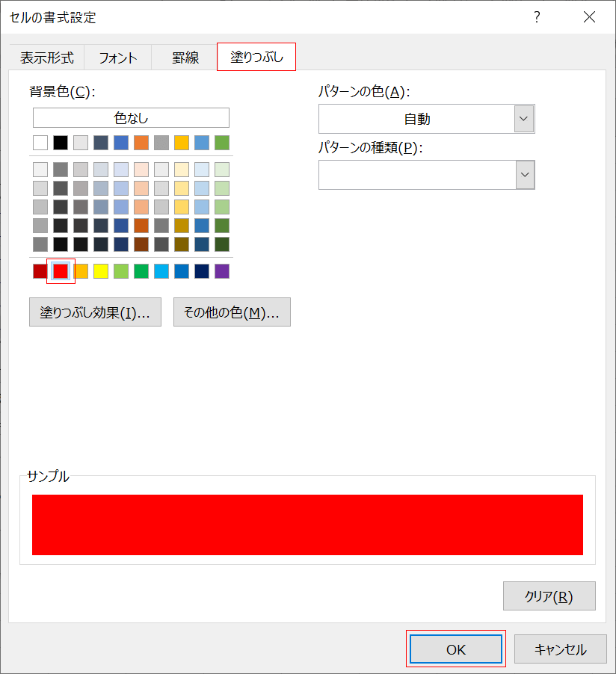Dismiss the dialog with キャンセル
Screen dimensions: 616x674
pyautogui.click(x=560, y=649)
